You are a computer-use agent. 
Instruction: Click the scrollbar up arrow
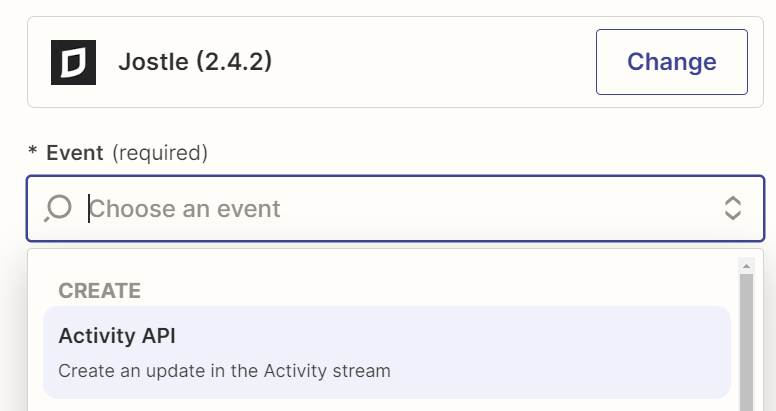click(x=746, y=266)
